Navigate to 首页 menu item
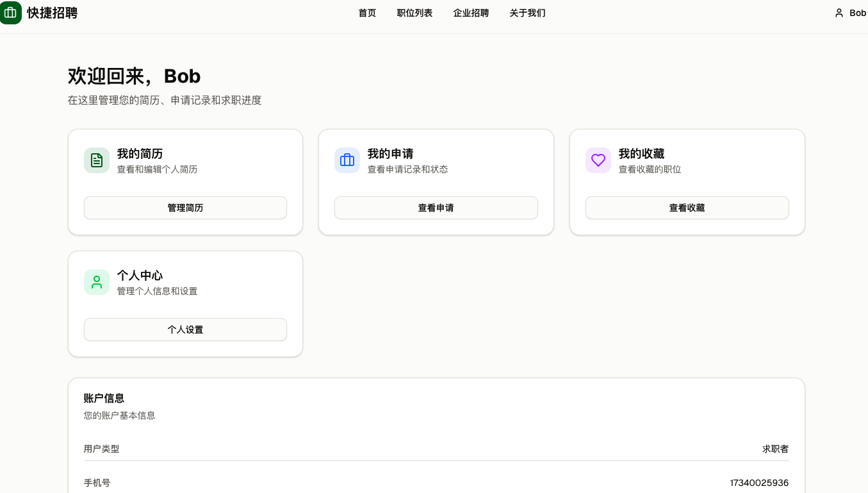The image size is (868, 493). (367, 13)
